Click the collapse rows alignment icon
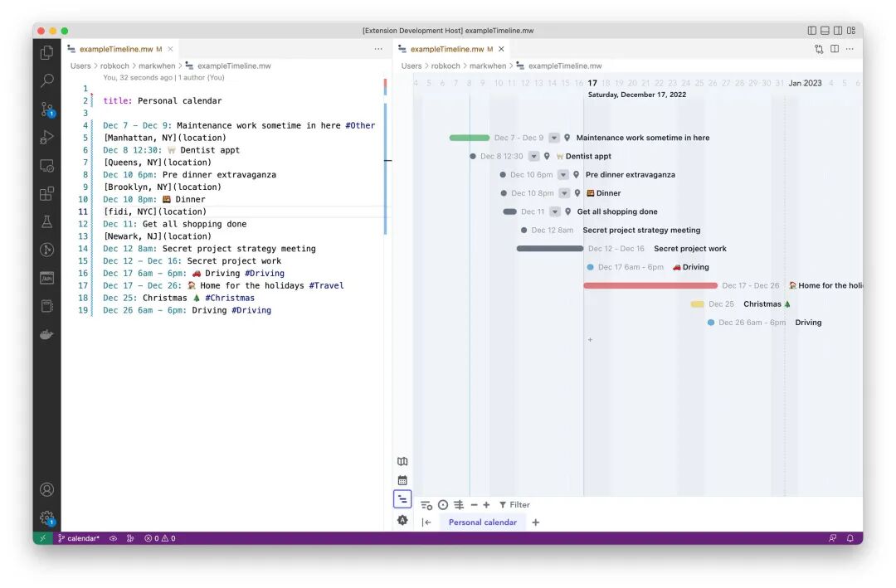The width and height of the screenshot is (896, 588). click(x=459, y=505)
